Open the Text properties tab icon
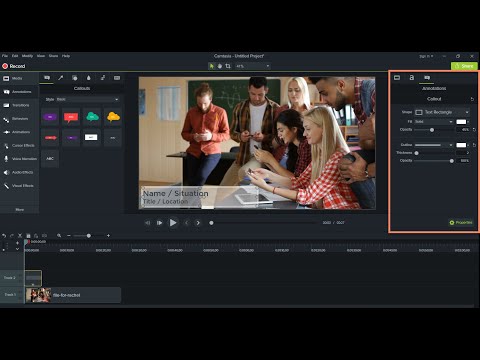 click(412, 78)
